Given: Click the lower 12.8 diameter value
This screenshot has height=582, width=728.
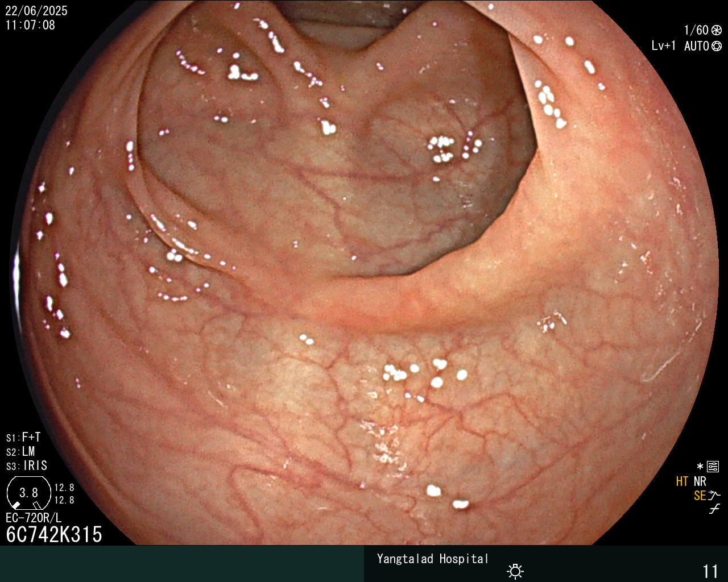Looking at the screenshot, I should 64,500.
